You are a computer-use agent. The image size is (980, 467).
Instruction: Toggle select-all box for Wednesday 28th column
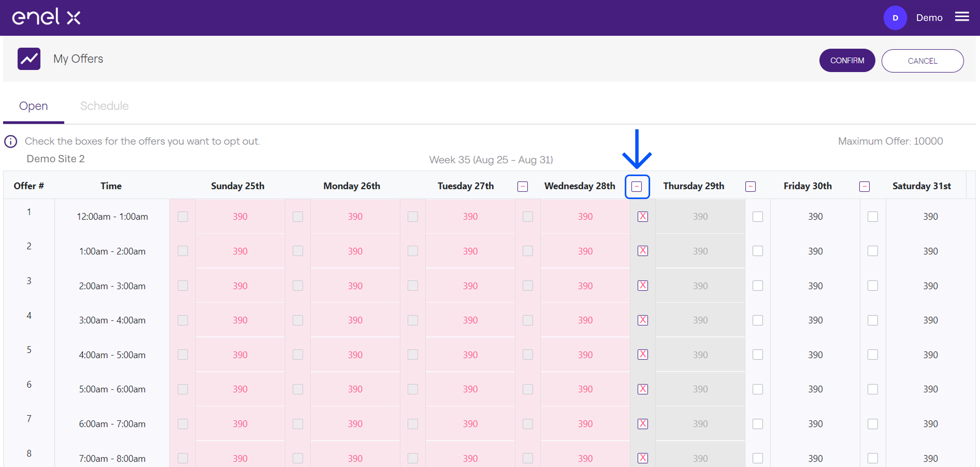tap(637, 187)
